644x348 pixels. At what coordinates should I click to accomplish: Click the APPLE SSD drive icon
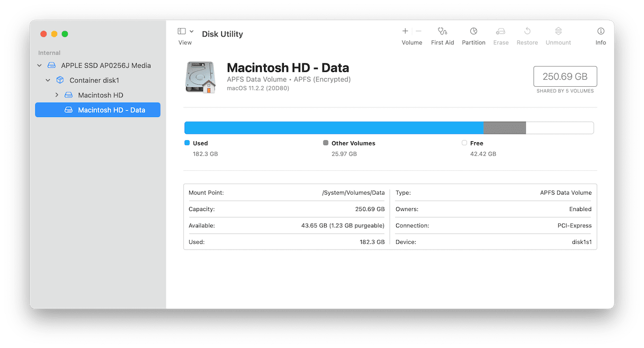click(51, 66)
